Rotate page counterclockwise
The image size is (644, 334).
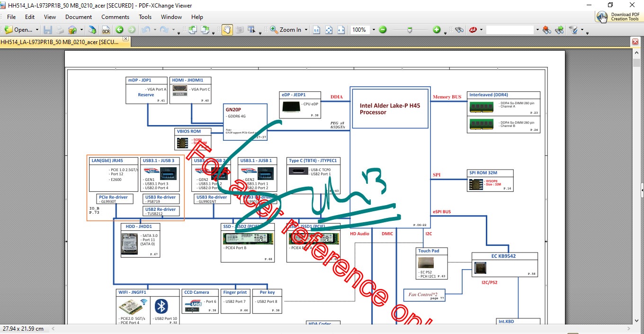pos(193,30)
